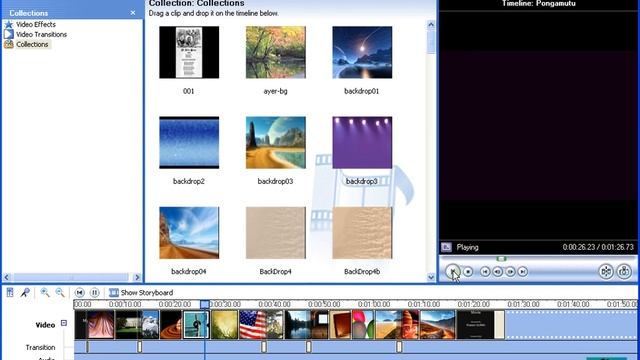Click the transition marker near 0:00:40 on the Transition track

click(x=264, y=347)
